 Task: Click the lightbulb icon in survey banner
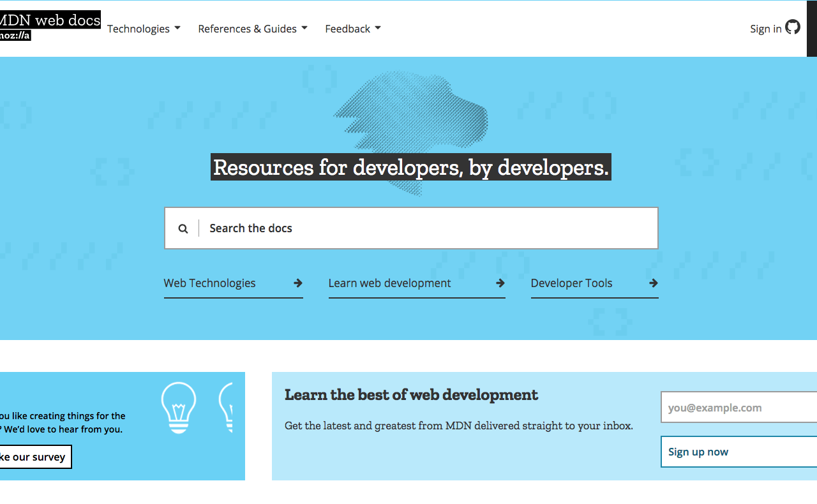click(179, 408)
